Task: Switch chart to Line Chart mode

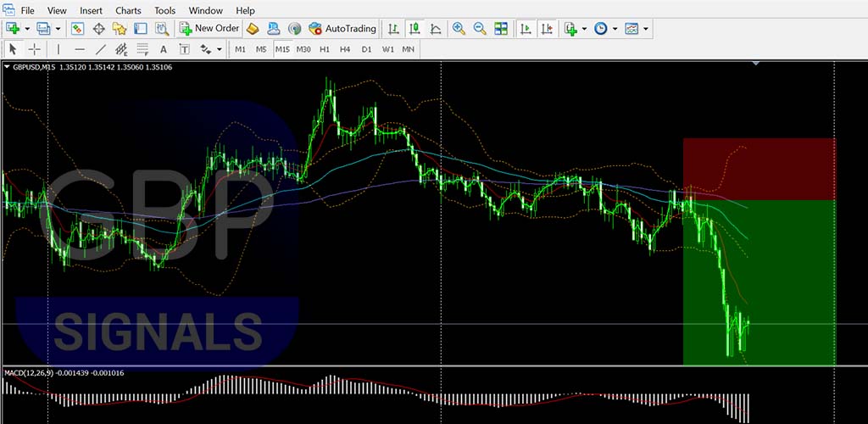Action: (x=436, y=28)
